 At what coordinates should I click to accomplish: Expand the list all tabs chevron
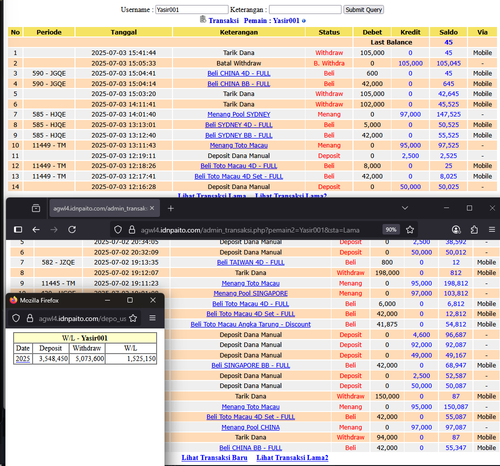pyautogui.click(x=405, y=208)
